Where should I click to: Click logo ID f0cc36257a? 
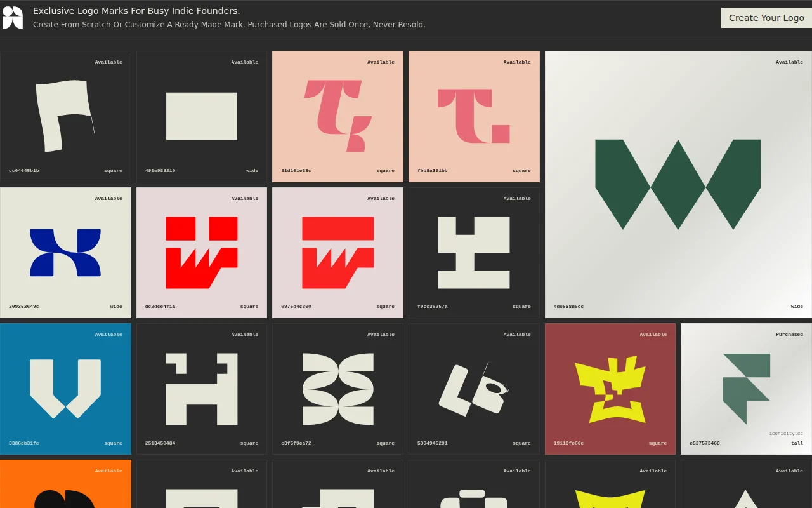[x=433, y=307]
